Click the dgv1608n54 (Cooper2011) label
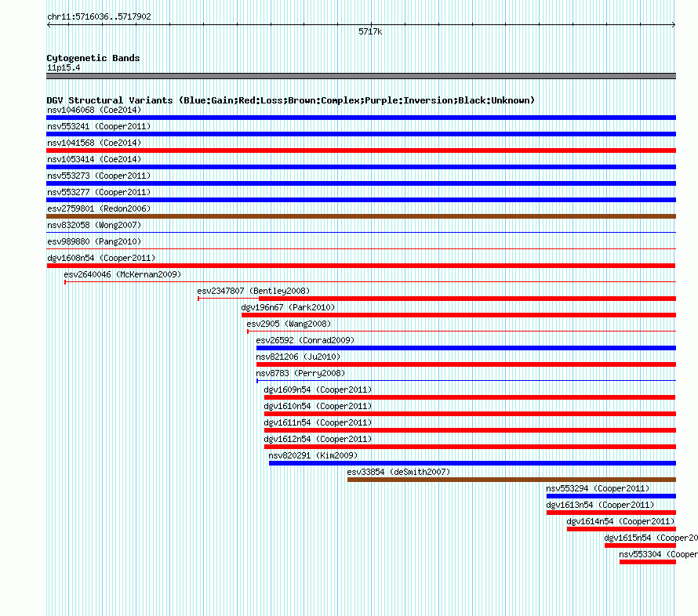 click(x=101, y=258)
